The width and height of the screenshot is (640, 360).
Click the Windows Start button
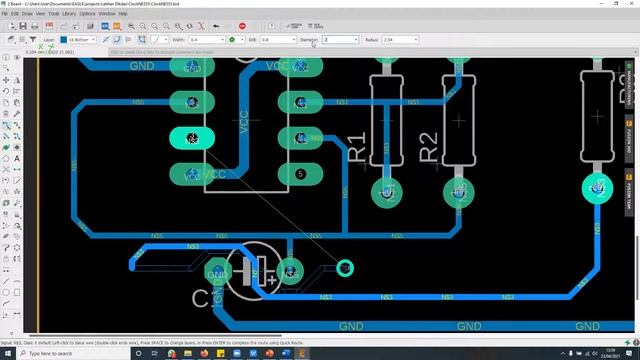point(8,353)
